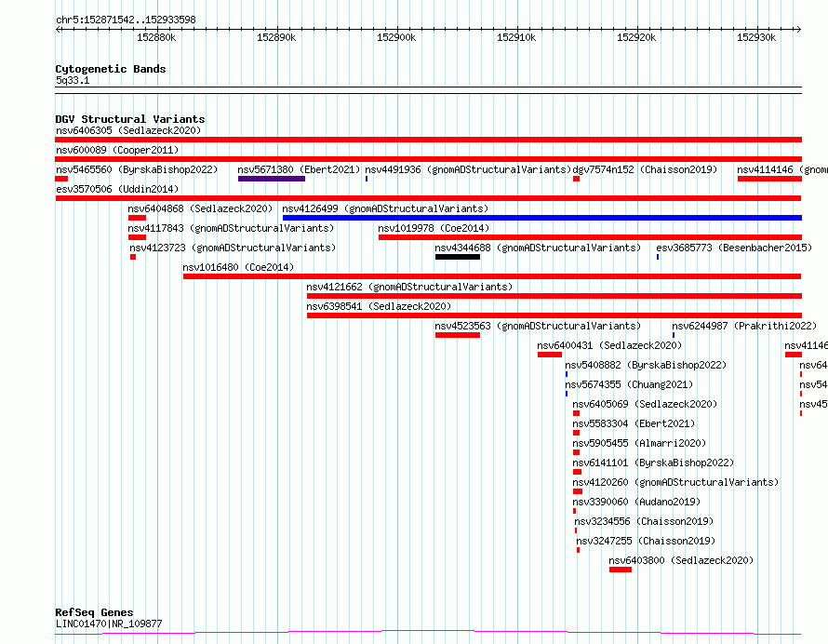The width and height of the screenshot is (828, 644).
Task: Click the 5q33.1 band label
Action: [x=73, y=80]
